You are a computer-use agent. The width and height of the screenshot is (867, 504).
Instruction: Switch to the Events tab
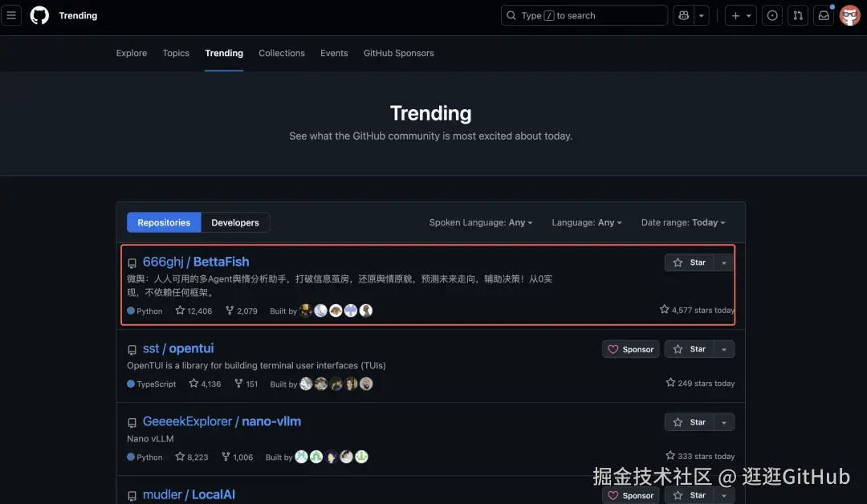point(334,53)
